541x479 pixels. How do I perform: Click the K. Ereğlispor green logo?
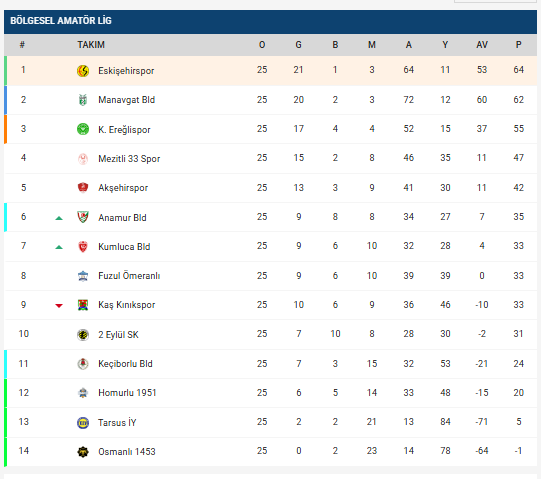[x=83, y=129]
